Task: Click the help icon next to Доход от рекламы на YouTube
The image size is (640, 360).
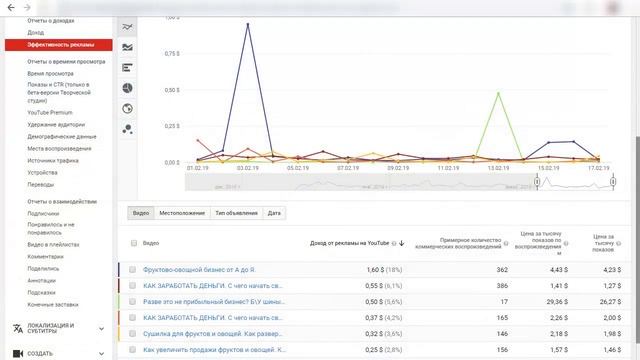Action: 394,243
